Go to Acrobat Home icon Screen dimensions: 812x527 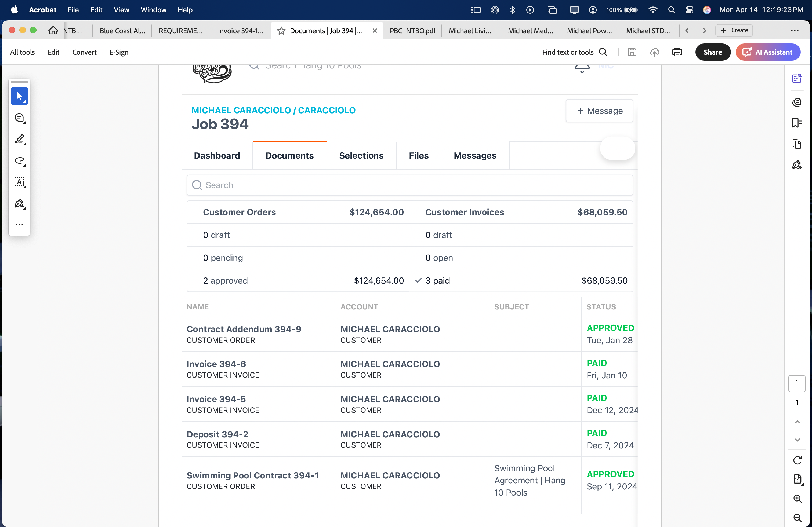tap(53, 30)
